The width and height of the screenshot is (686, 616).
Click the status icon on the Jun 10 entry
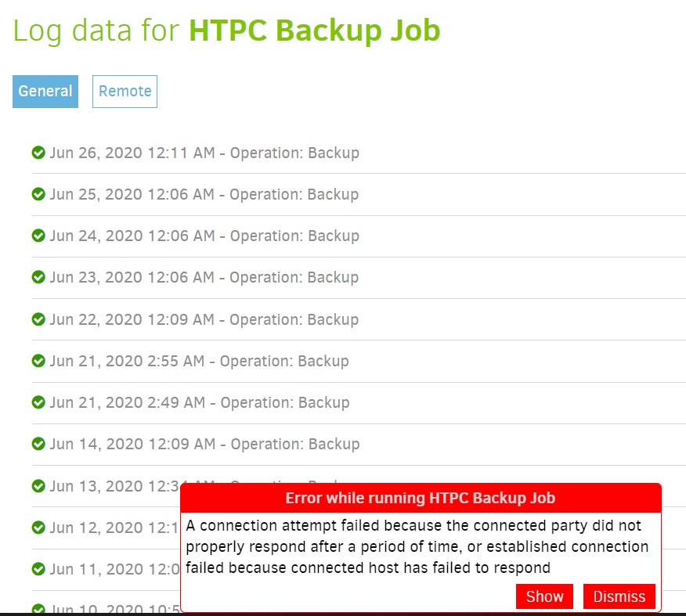click(38, 609)
